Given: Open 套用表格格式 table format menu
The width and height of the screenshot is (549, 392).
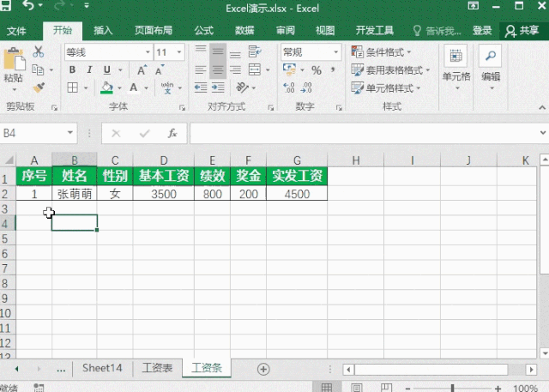Looking at the screenshot, I should [390, 70].
